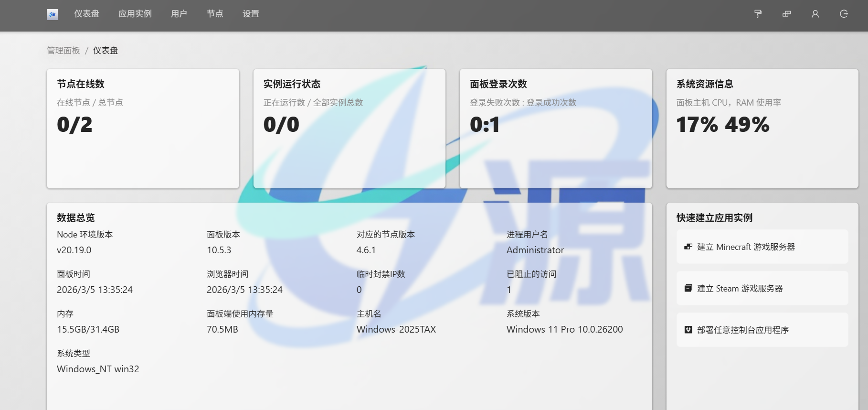Screen dimensions: 868x410
Task: Click the 仪表盘 breadcrumb item
Action: 106,51
